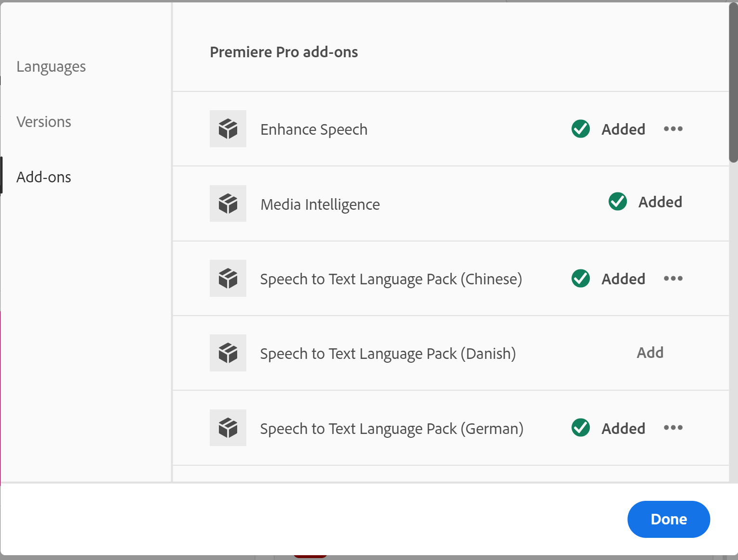This screenshot has height=560, width=738.
Task: Click the Danish language pack box icon
Action: (228, 353)
